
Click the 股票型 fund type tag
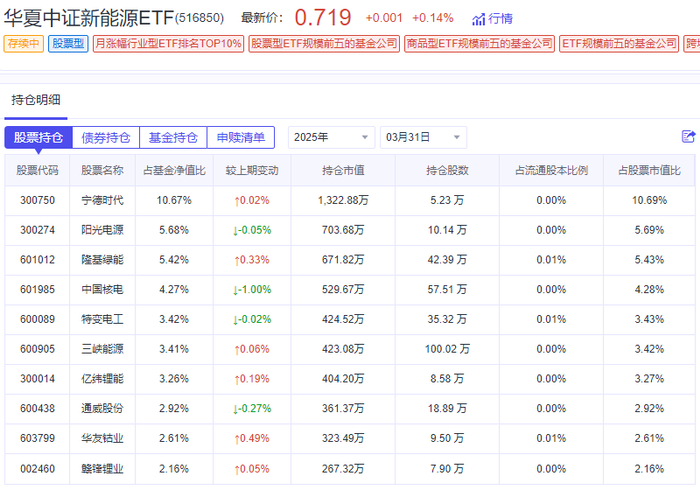point(68,44)
